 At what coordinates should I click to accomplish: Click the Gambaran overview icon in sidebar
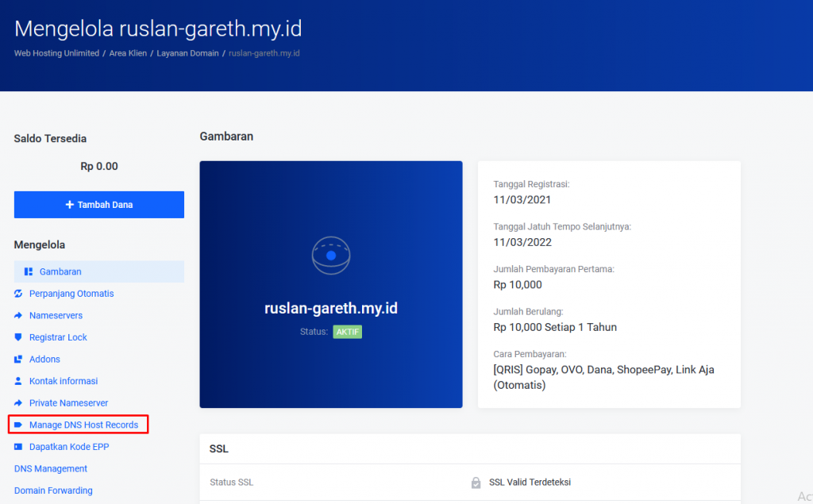pyautogui.click(x=28, y=271)
